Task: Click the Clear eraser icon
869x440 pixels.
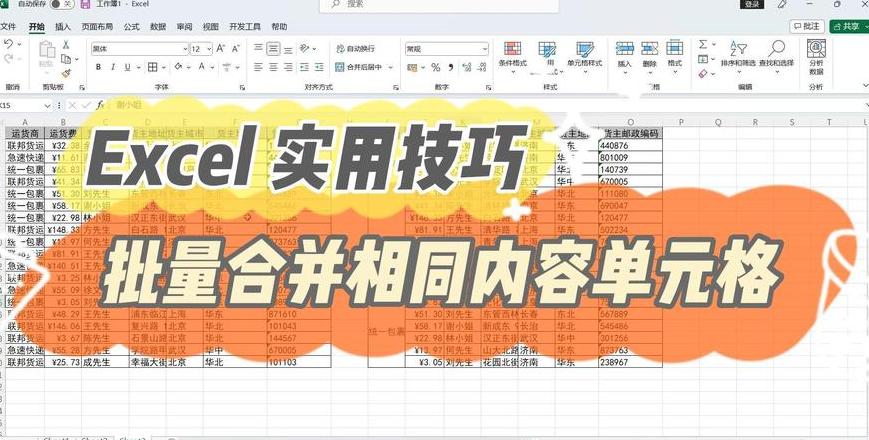Action: 703,73
